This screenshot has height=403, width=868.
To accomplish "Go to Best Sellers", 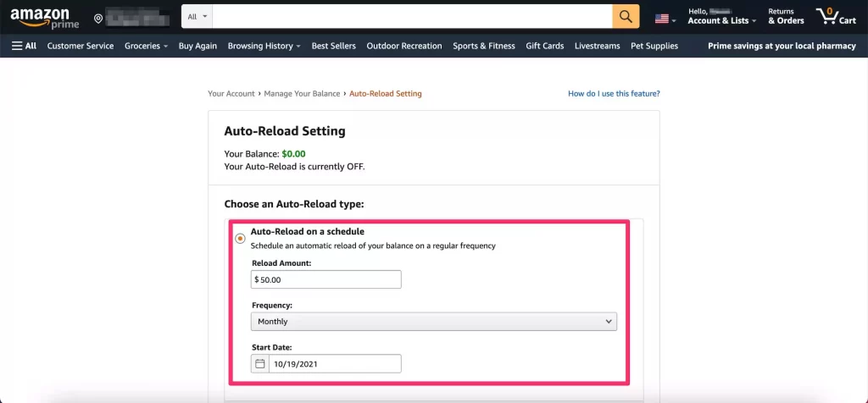I will coord(333,46).
